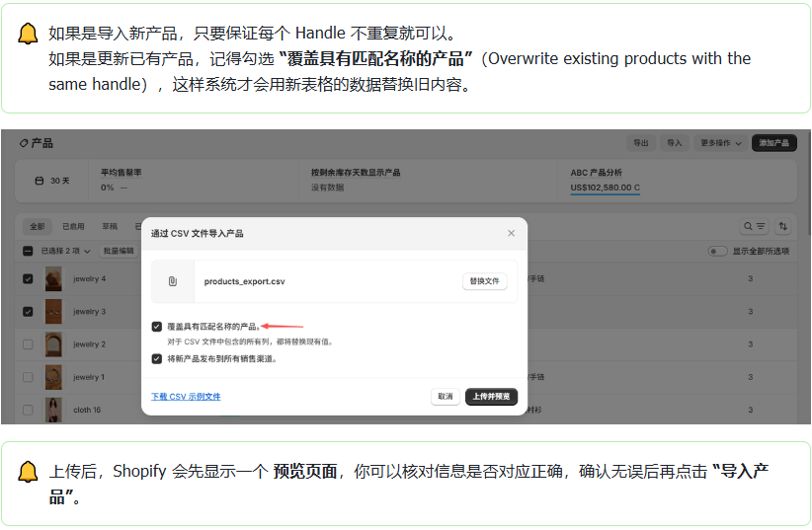This screenshot has width=812, height=530.
Task: Open the jewelry 3 product thumbnail
Action: (53, 312)
